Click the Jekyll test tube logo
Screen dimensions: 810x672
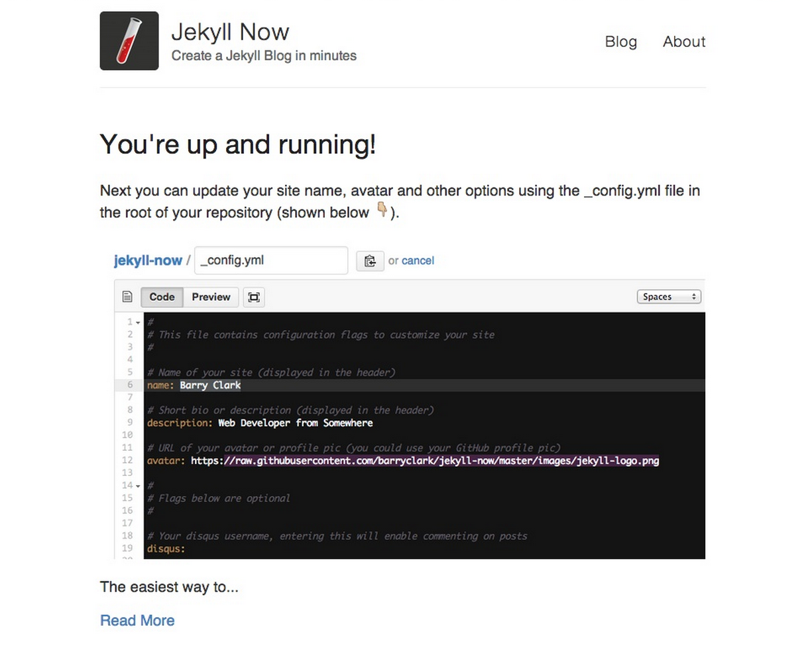tap(129, 40)
